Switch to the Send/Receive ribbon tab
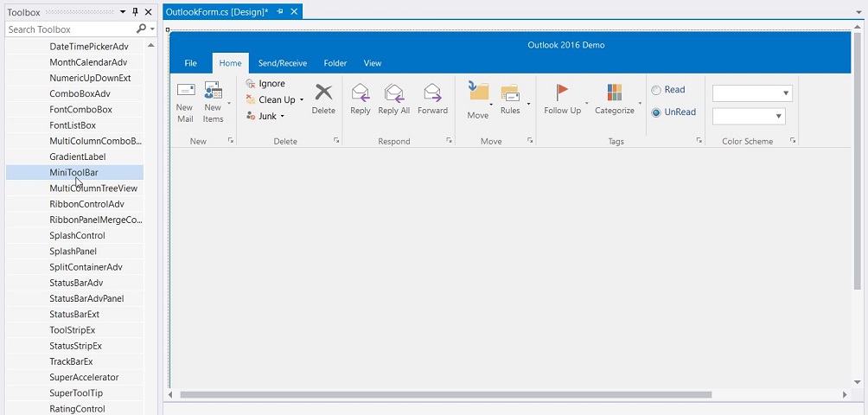This screenshot has width=868, height=415. click(x=283, y=63)
